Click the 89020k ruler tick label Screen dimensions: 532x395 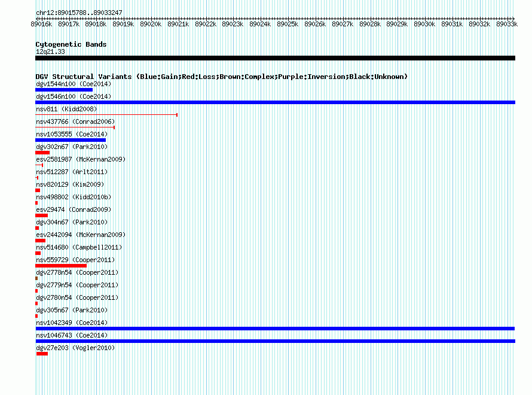(151, 24)
